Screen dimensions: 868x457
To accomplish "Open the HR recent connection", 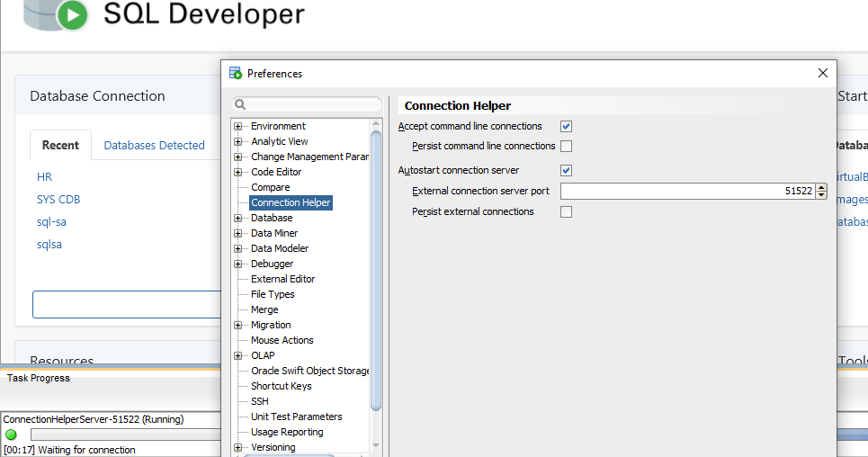I will 44,176.
